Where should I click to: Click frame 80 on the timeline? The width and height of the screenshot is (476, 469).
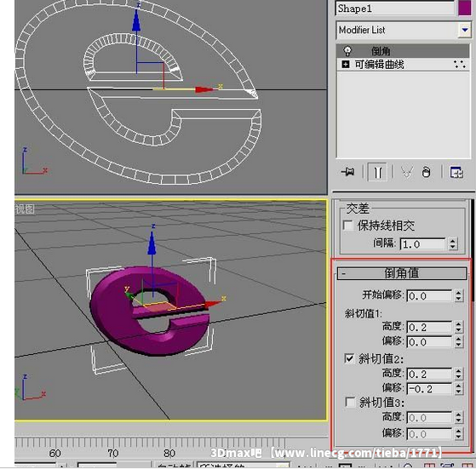coord(169,453)
